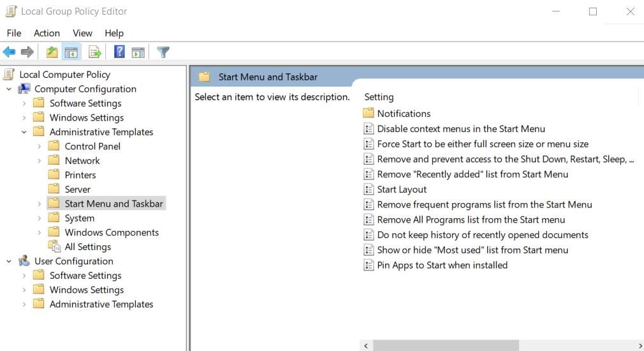Viewport: 644px width, 351px height.
Task: Toggle Show/Hide Console Tree toolbar icon
Action: coord(71,52)
